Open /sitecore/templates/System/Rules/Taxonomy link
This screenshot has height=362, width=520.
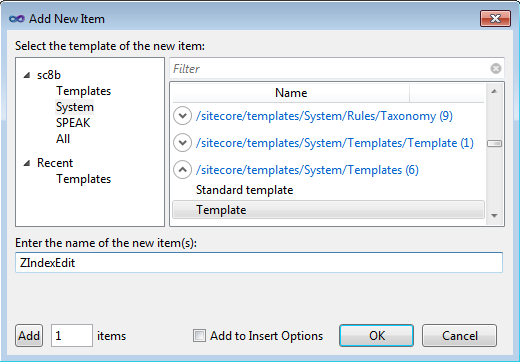(324, 116)
